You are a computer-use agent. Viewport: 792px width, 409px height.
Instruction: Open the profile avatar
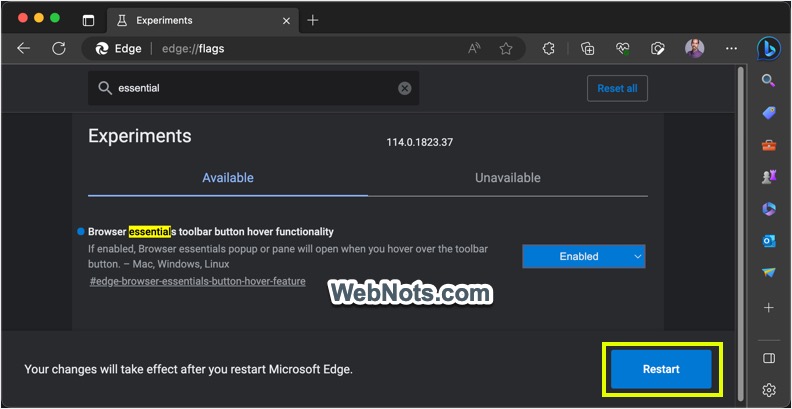click(x=695, y=48)
